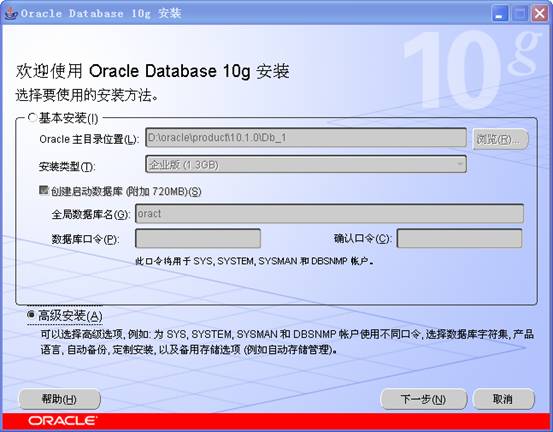
Task: Click the 全局数据库名 input field
Action: point(329,213)
